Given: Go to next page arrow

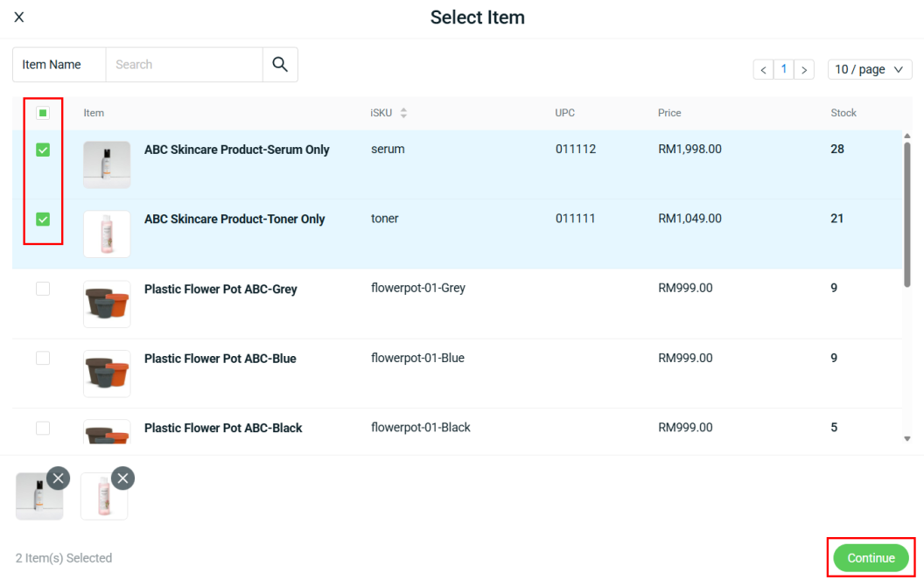Looking at the screenshot, I should point(804,70).
